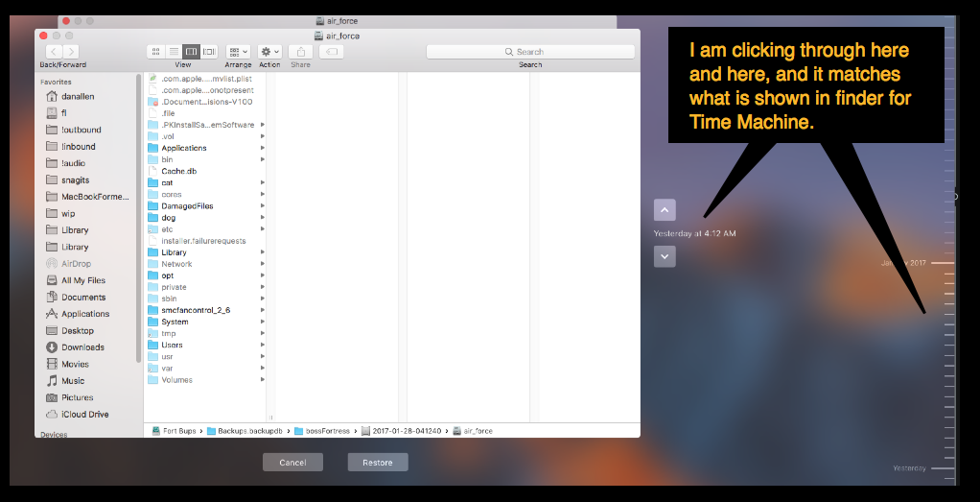Click bossFortress in path bar

322,431
